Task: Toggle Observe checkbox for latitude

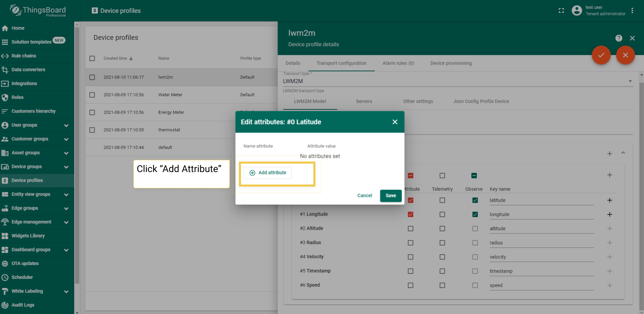Action: click(475, 200)
